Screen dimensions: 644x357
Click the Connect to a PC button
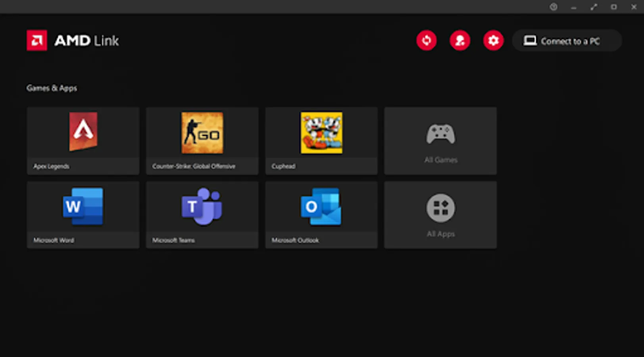[567, 40]
